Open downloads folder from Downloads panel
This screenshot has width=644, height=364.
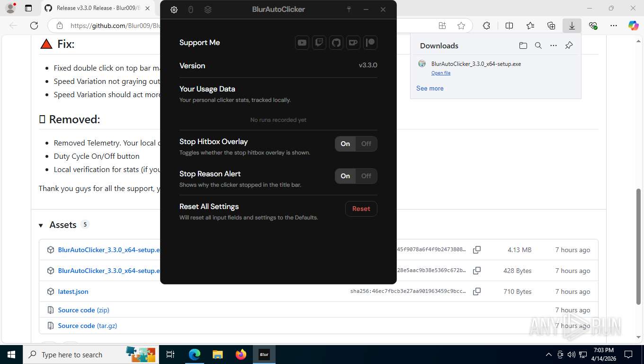[523, 45]
